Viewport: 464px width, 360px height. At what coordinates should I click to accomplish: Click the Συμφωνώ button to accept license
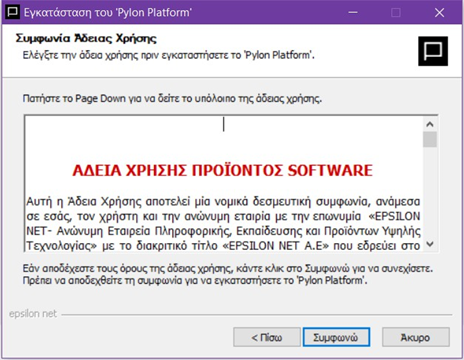(336, 337)
